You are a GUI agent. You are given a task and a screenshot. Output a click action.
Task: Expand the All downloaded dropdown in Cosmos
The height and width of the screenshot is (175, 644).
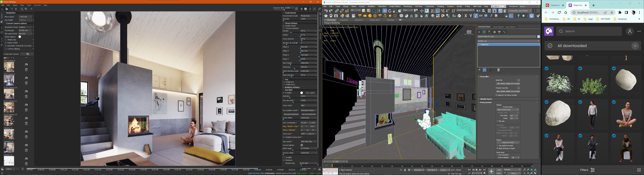pos(635,46)
